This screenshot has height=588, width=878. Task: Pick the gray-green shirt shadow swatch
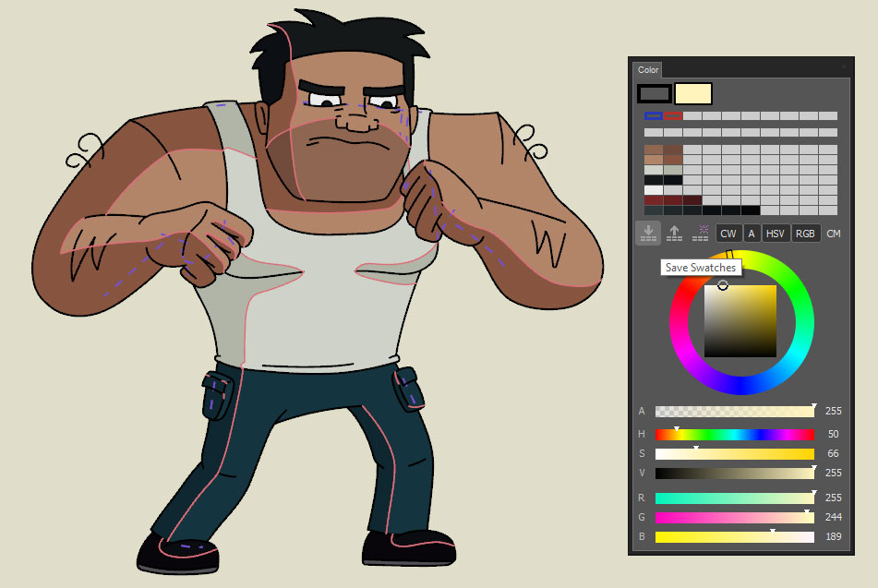coord(673,170)
